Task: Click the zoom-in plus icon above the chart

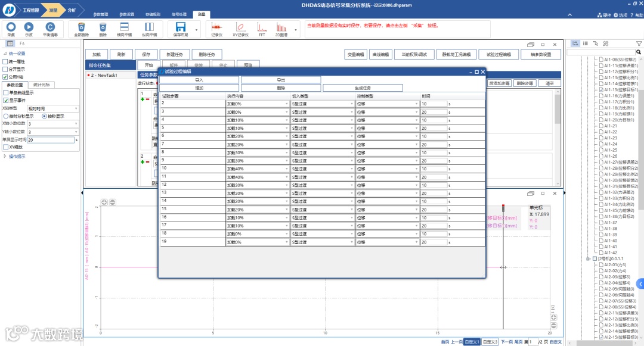Action: 104,202
